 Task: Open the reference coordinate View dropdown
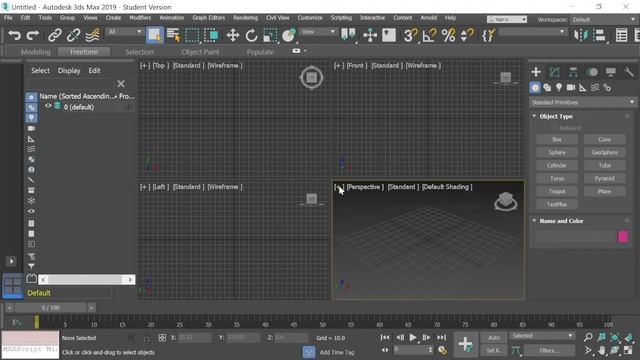click(x=318, y=32)
